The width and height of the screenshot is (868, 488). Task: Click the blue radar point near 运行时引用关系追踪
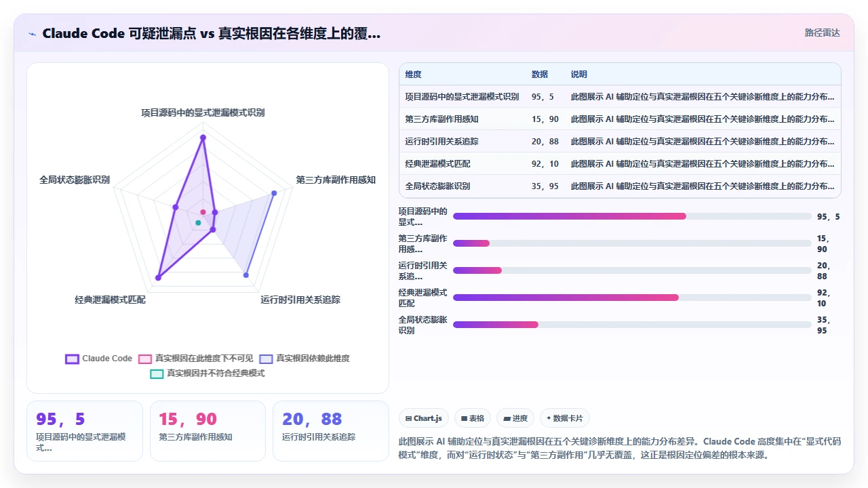[245, 275]
